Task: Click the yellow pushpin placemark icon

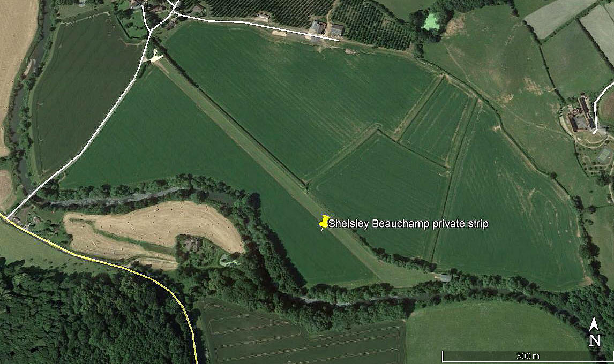Action: point(324,222)
